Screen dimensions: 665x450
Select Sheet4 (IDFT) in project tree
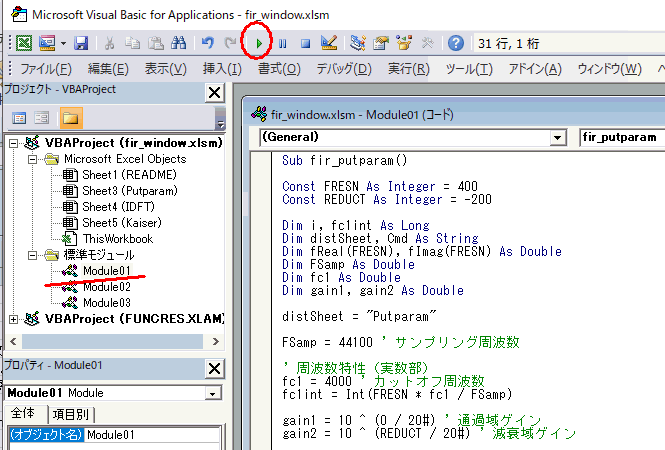click(118, 207)
